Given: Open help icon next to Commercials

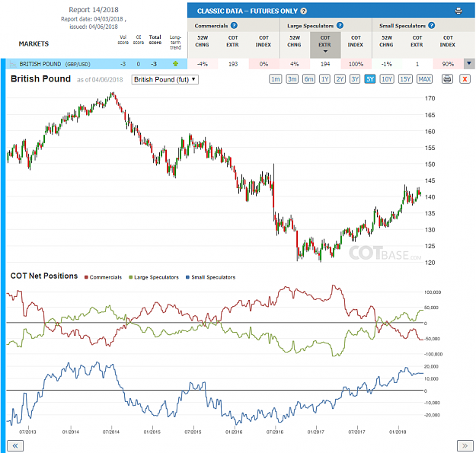Looking at the screenshot, I should coord(234,25).
